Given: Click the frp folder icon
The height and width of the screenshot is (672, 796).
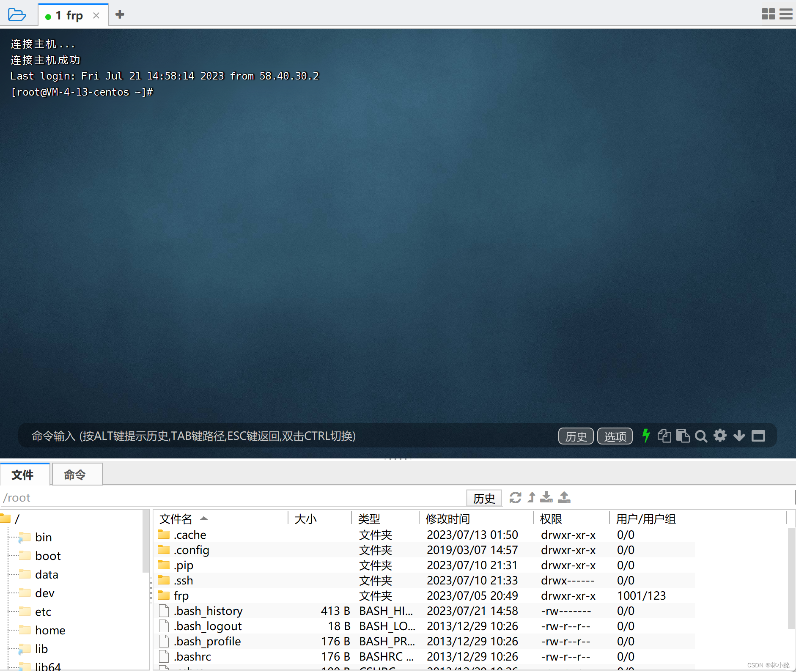Looking at the screenshot, I should 164,595.
